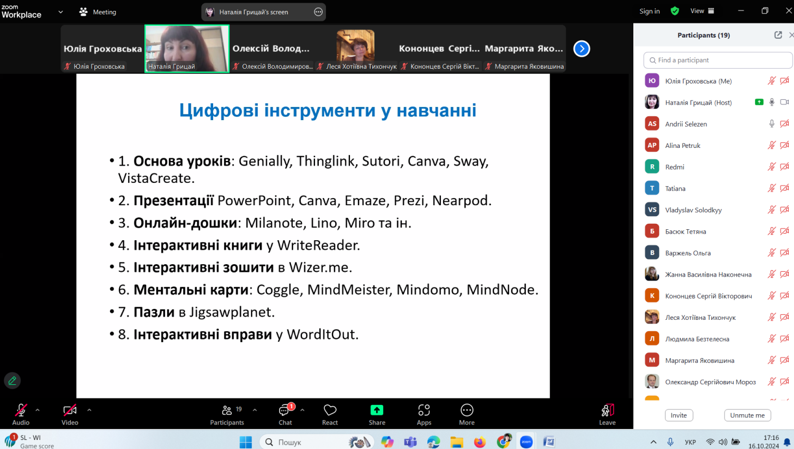The image size is (794, 449).
Task: Open the More options icon
Action: tap(467, 411)
